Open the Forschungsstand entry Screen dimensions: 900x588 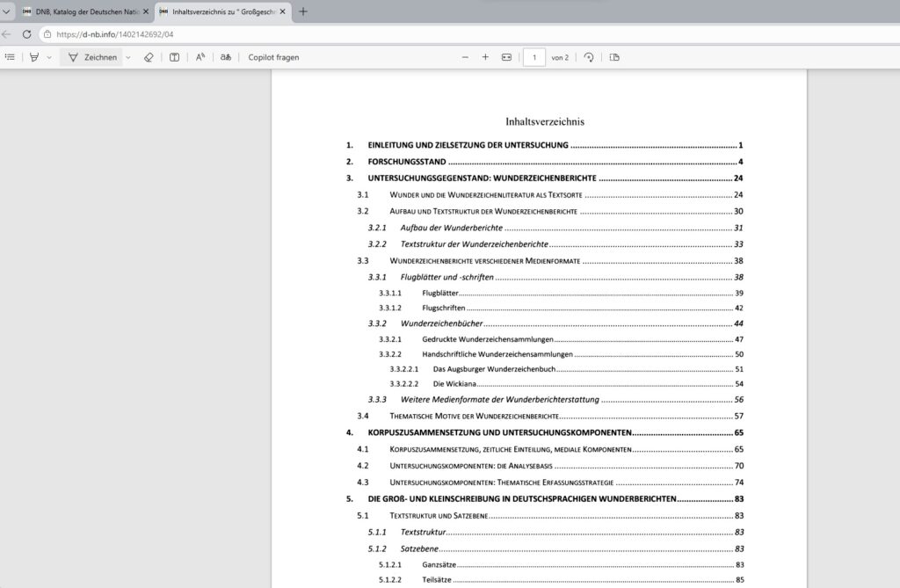(x=544, y=162)
